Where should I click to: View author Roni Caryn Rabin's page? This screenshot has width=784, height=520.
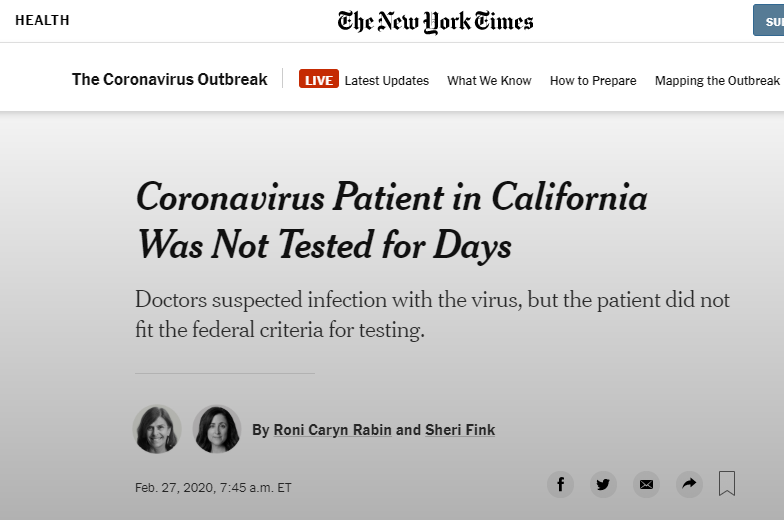[332, 430]
